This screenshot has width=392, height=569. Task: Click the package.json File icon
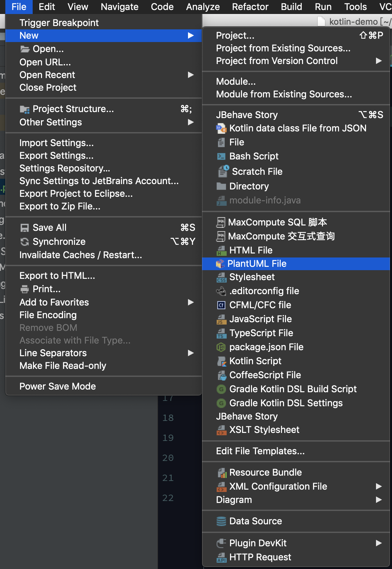[221, 347]
